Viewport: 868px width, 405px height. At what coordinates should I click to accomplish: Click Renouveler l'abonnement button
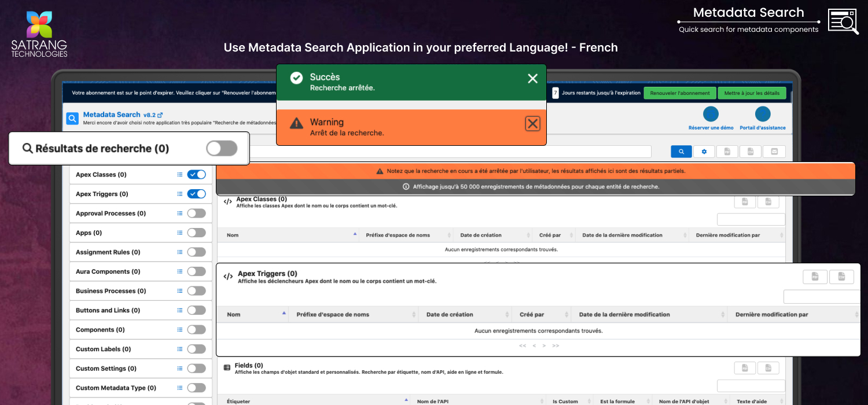pos(680,93)
